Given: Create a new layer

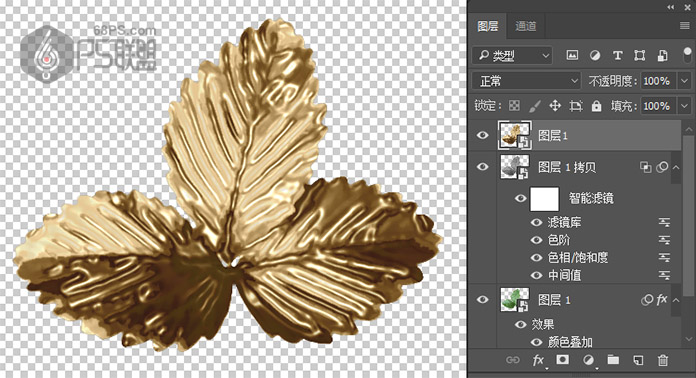Looking at the screenshot, I should coord(638,360).
